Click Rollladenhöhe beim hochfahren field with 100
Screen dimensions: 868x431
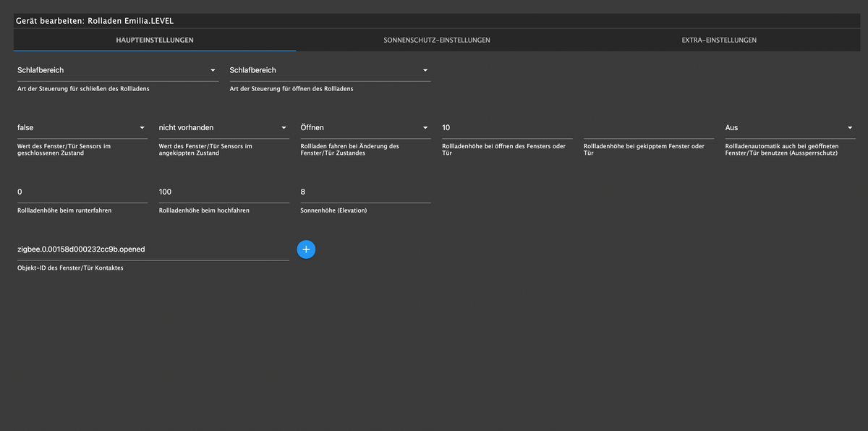point(224,192)
